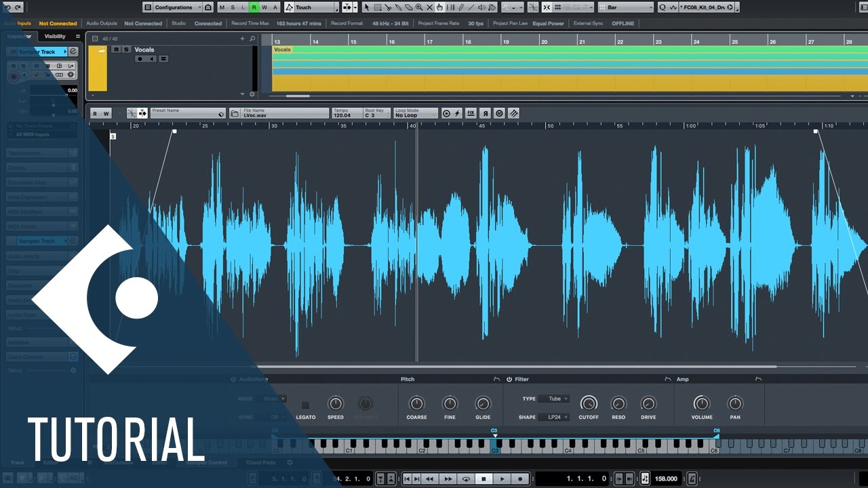This screenshot has height=488, width=868.
Task: Select the Draw pencil tool
Action: coord(461,7)
